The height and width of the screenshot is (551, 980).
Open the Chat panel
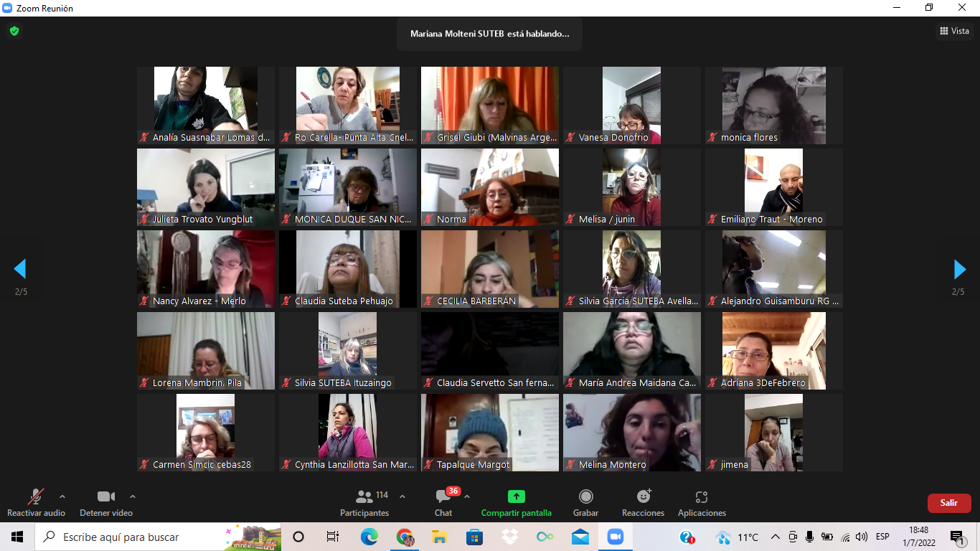(443, 501)
